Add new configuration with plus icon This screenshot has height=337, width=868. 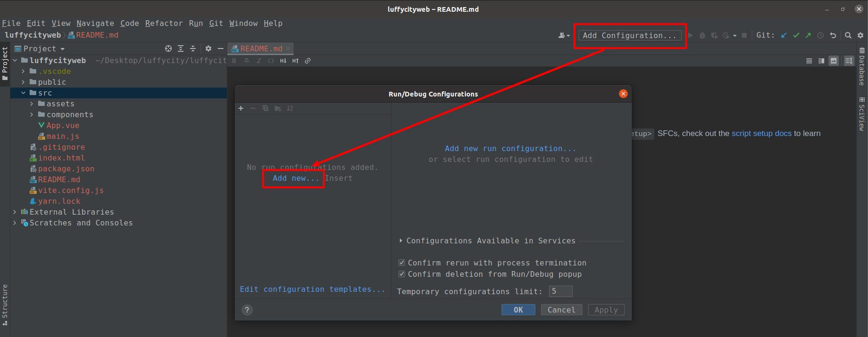tap(241, 108)
